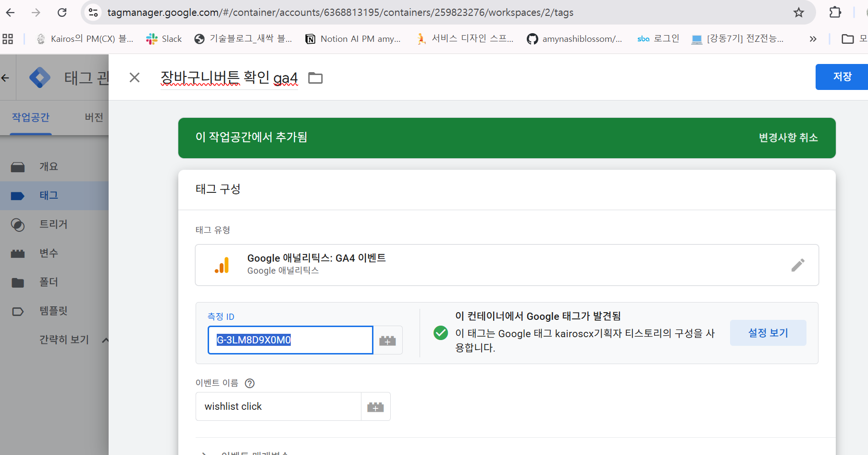
Task: Switch to the 버전 tab
Action: (x=94, y=117)
